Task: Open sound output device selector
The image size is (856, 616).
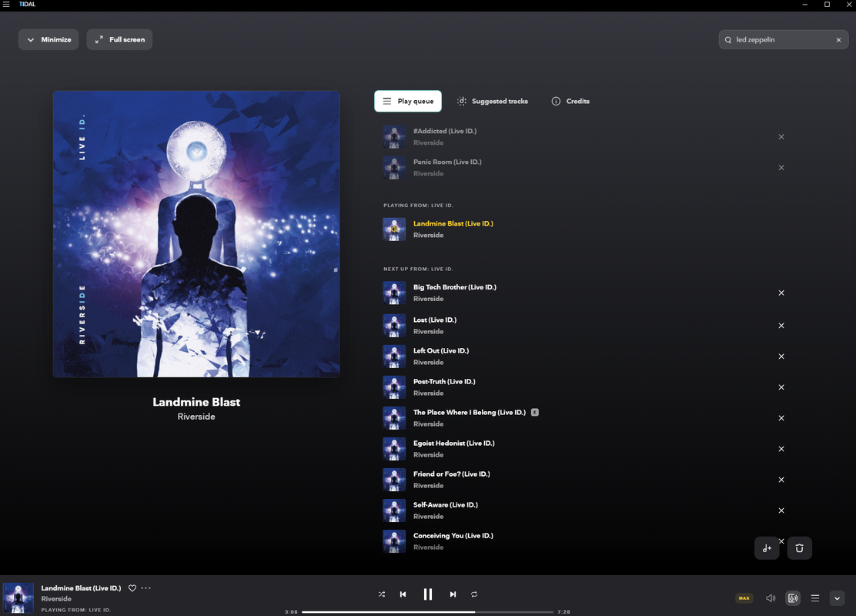Action: pos(793,598)
